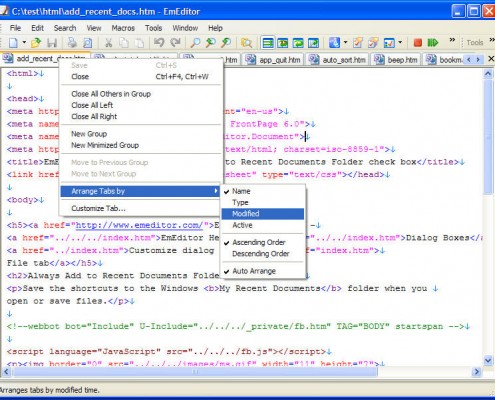495x400 pixels.
Task: Expand the Arrange Tabs by submenu
Action: pyautogui.click(x=140, y=191)
